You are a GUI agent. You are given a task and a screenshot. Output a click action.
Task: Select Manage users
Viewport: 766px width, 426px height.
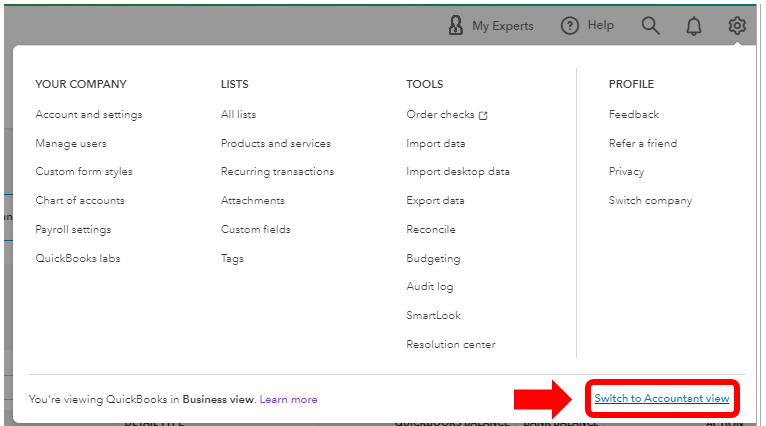(71, 143)
